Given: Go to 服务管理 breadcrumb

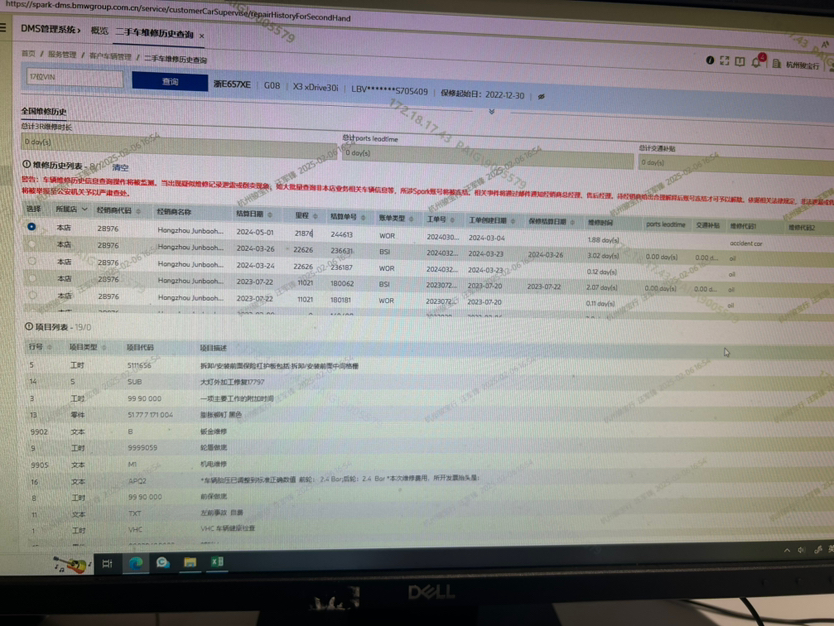Looking at the screenshot, I should (62, 54).
